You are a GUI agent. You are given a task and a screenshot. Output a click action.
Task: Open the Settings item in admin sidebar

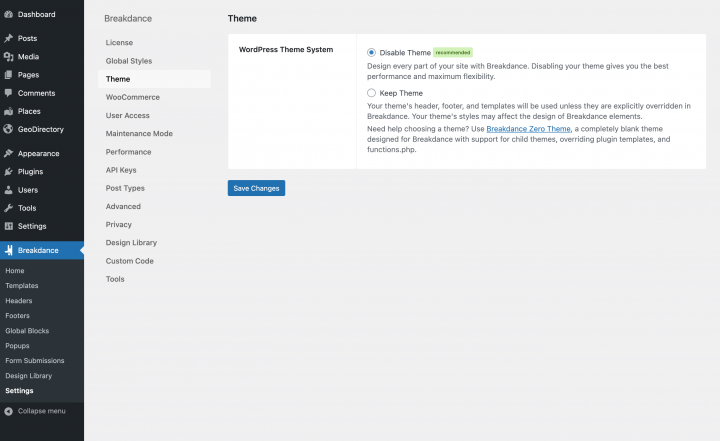[x=32, y=226]
